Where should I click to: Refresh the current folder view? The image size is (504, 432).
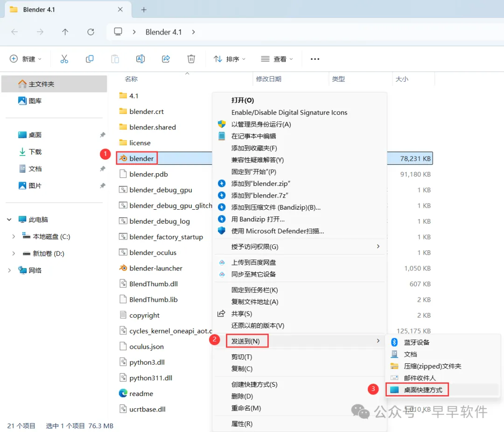tap(91, 32)
